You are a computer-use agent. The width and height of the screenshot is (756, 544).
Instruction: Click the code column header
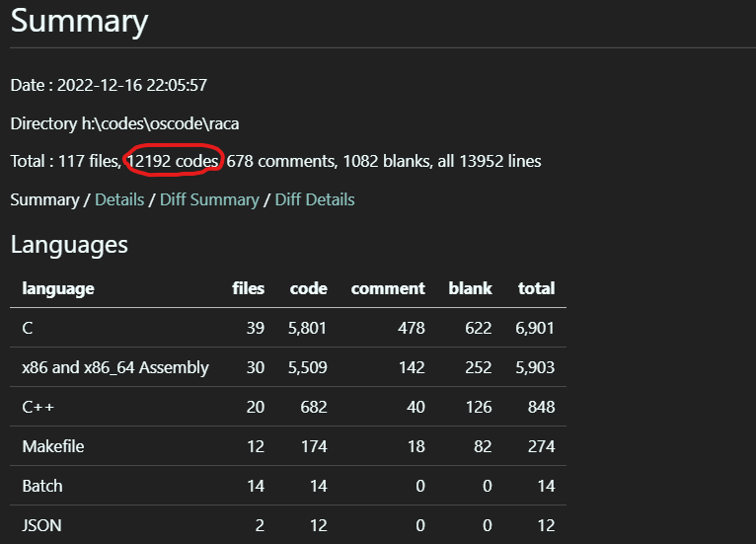click(x=309, y=288)
